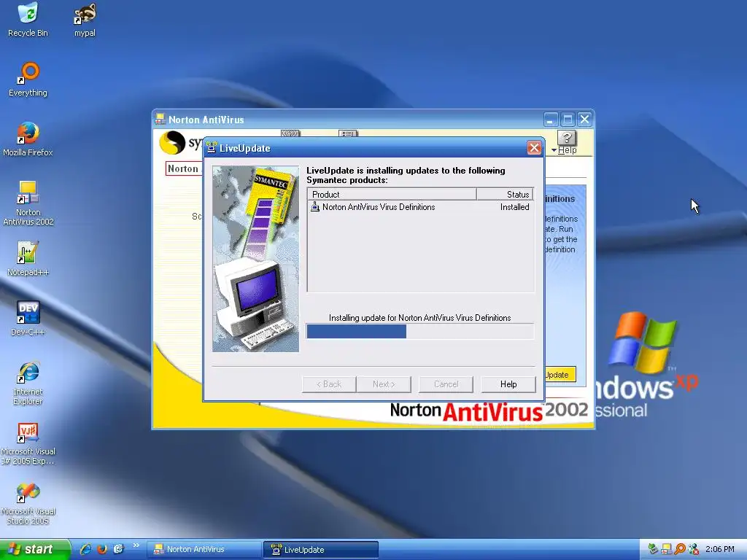This screenshot has height=560, width=747.
Task: Expand the Quick Launch overflow chevron
Action: [136, 545]
